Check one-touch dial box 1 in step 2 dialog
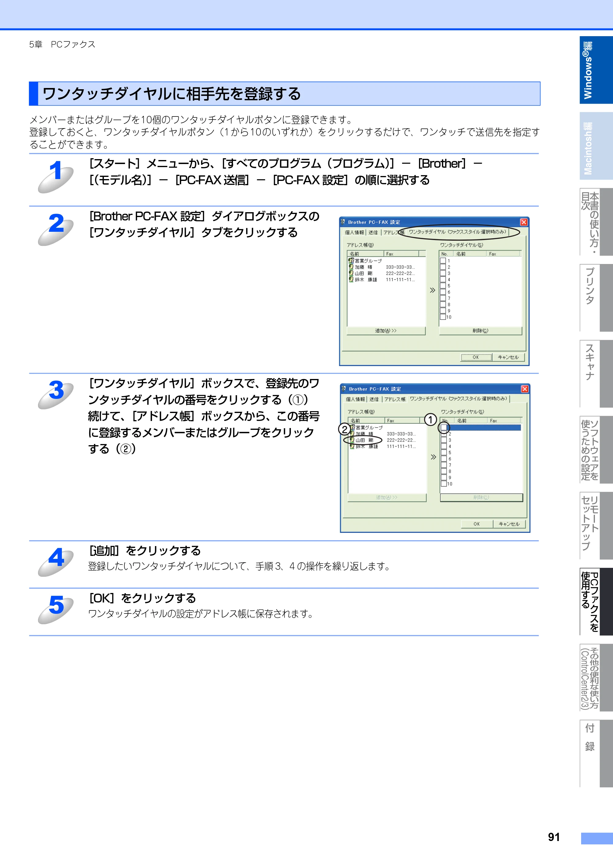613x868 pixels. pos(443,261)
